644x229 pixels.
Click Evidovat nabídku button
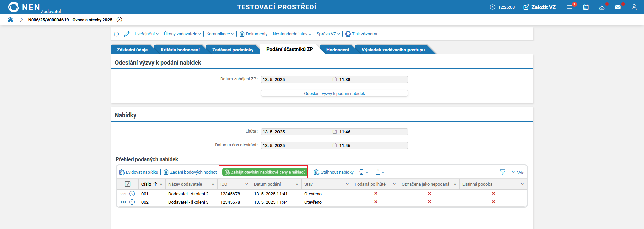pyautogui.click(x=139, y=172)
